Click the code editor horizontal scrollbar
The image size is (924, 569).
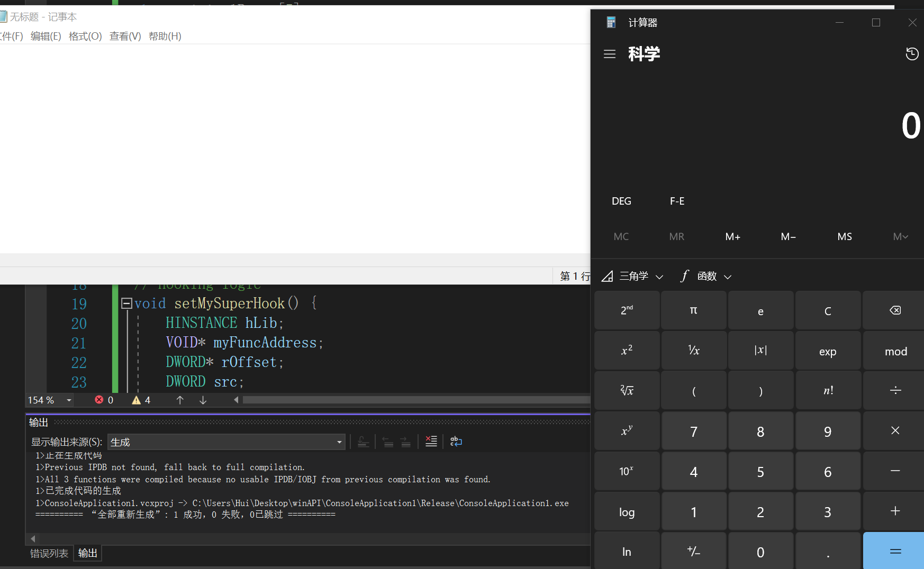(416, 400)
